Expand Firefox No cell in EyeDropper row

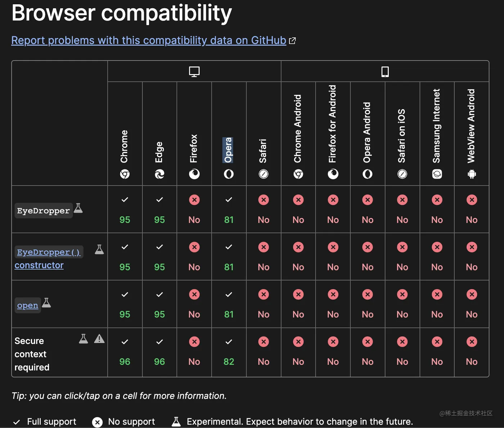194,209
